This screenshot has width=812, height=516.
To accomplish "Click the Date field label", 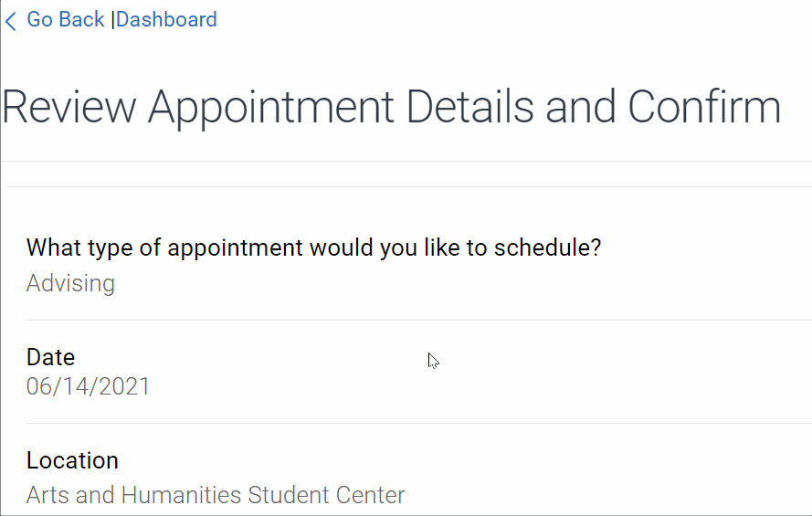I will [50, 357].
